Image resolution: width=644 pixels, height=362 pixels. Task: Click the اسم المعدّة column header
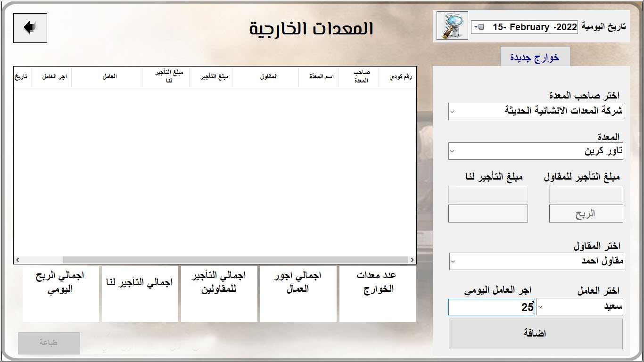click(318, 76)
